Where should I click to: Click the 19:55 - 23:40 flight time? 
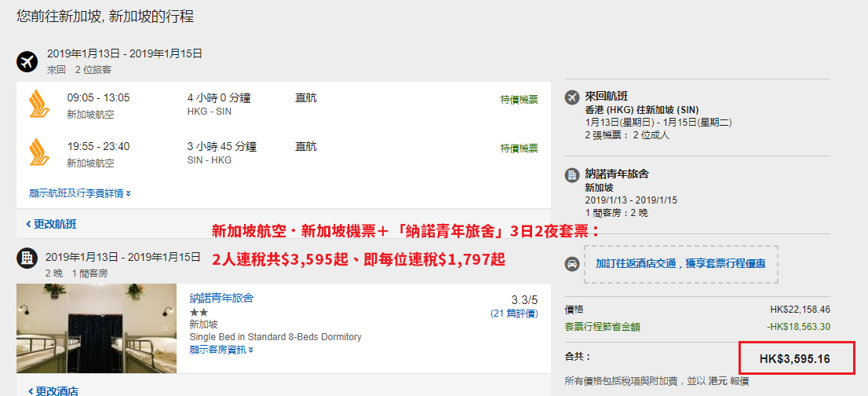[x=99, y=147]
